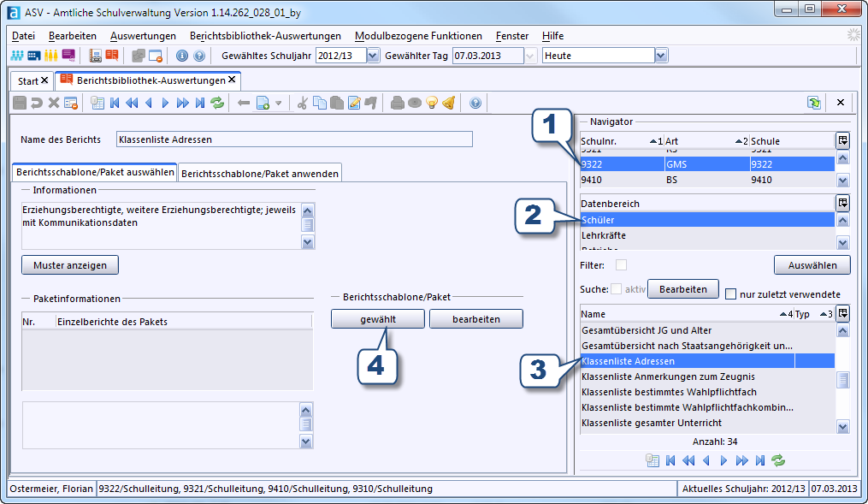
Task: Click down arrow of the Name report list scrollbar
Action: (x=842, y=426)
